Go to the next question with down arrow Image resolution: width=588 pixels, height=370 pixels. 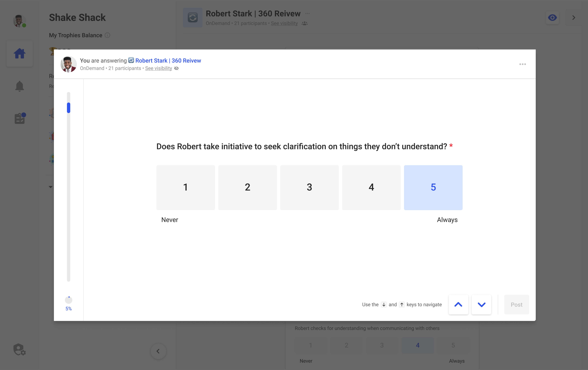[481, 304]
